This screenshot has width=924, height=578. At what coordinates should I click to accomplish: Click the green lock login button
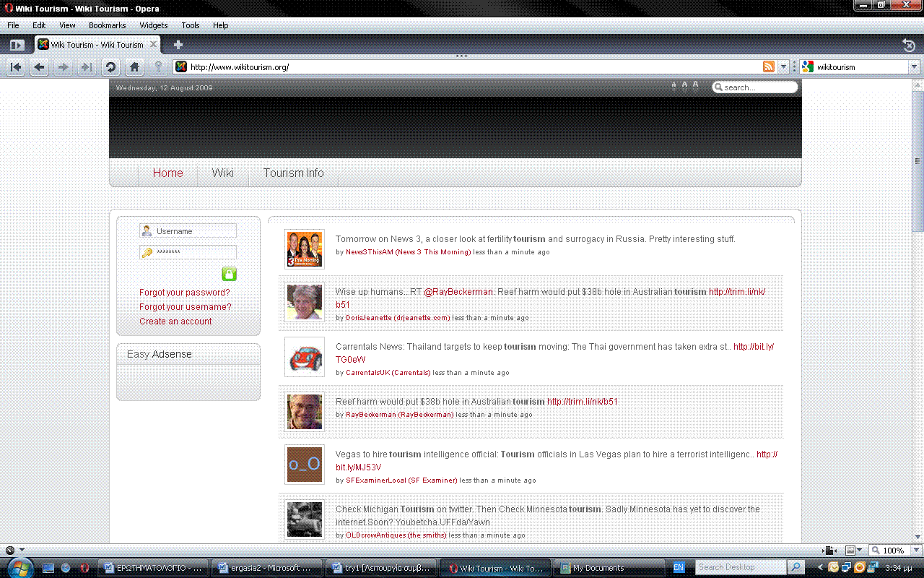pos(229,274)
